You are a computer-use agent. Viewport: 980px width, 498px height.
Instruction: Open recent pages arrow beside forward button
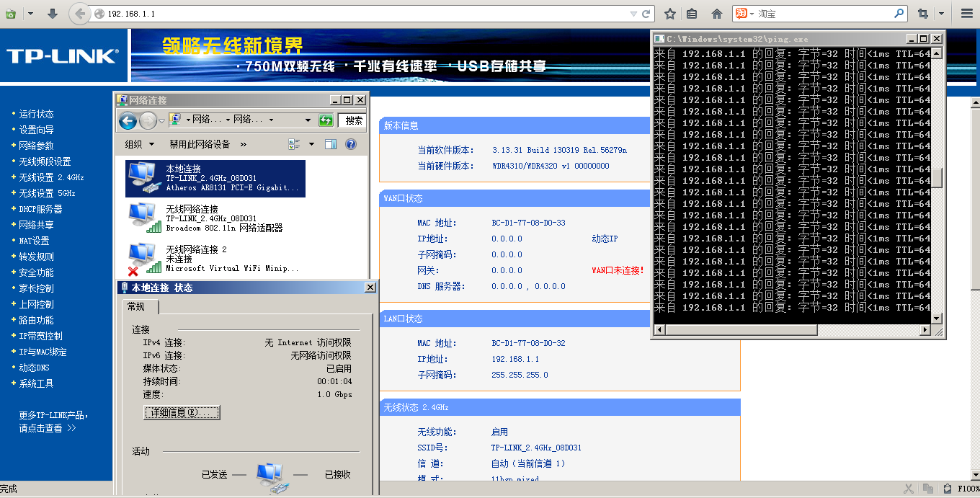tap(162, 121)
